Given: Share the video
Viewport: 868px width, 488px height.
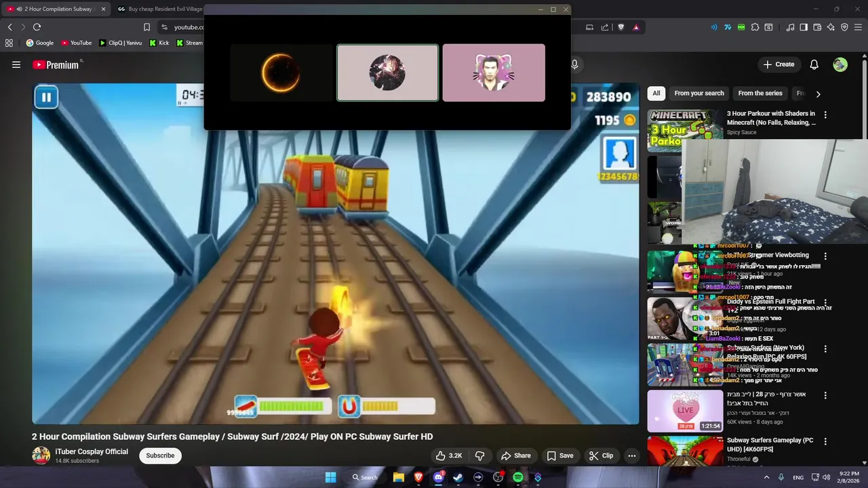Looking at the screenshot, I should [x=515, y=455].
